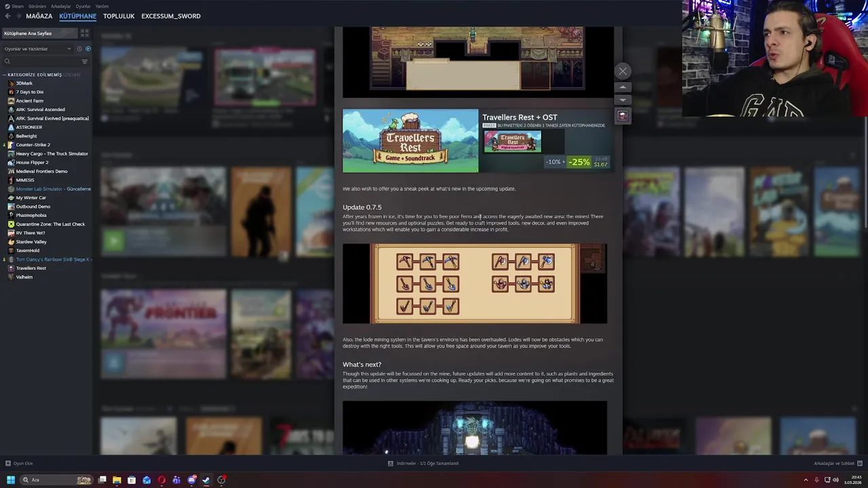
Task: Select House Flipper 2
Action: click(32, 163)
